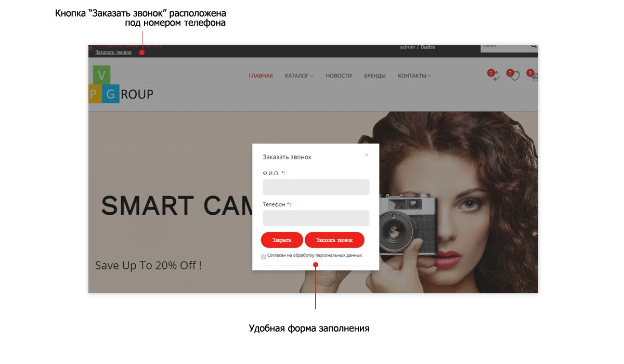Open the compare products icon
The width and height of the screenshot is (624, 364).
coord(496,76)
